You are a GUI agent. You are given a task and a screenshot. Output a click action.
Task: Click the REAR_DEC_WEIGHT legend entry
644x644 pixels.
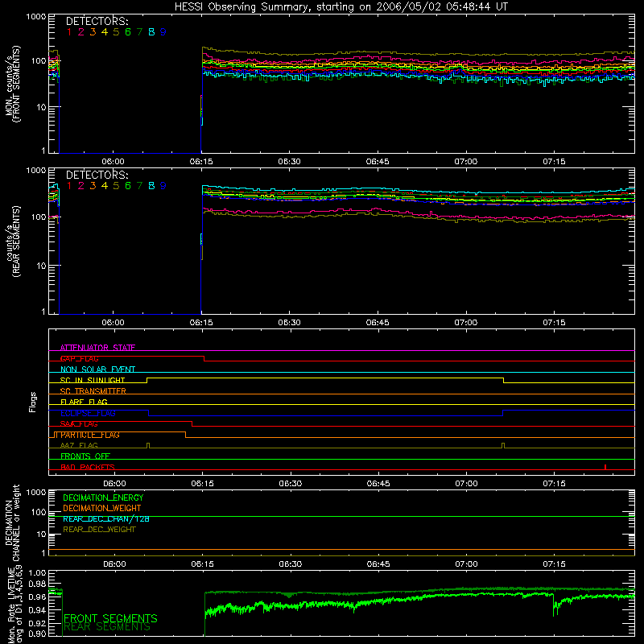coord(99,530)
